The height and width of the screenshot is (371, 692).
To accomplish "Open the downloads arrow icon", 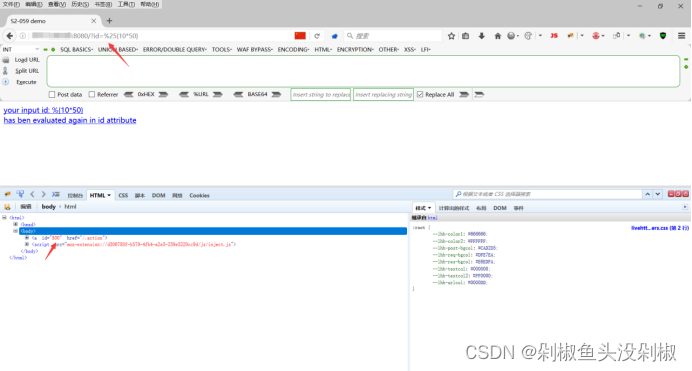I will (x=481, y=36).
